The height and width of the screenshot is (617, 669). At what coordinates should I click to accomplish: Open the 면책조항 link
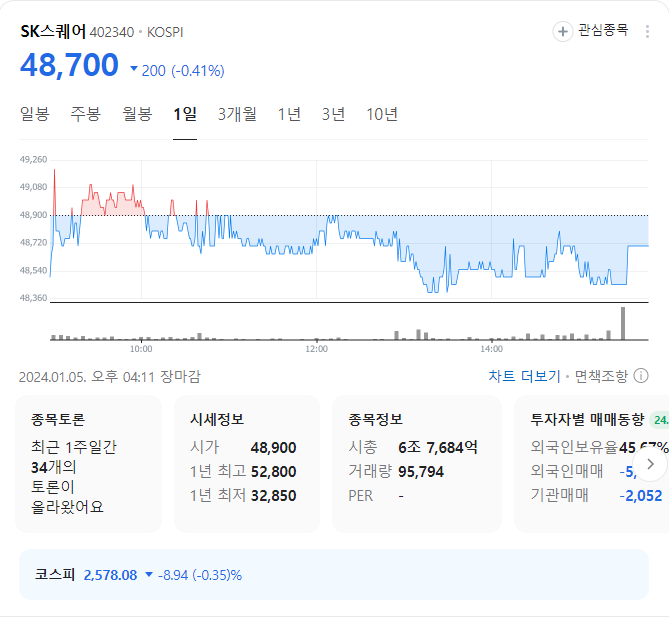pyautogui.click(x=601, y=376)
